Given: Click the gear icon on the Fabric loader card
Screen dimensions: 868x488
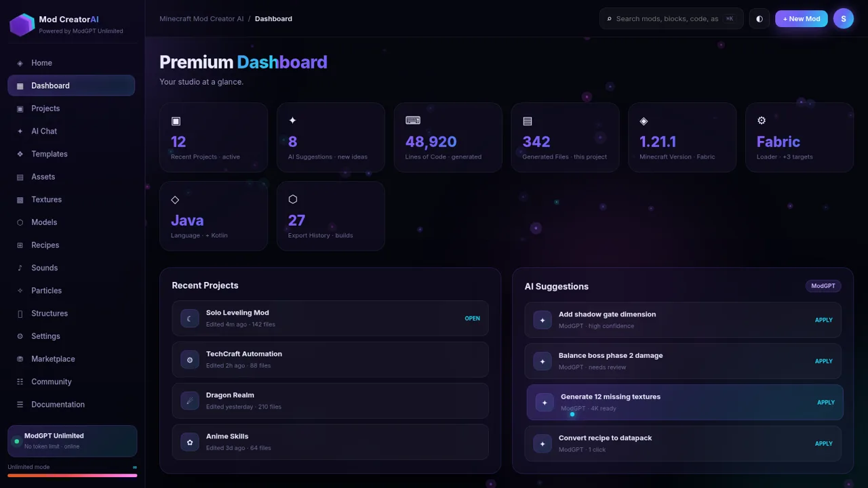Looking at the screenshot, I should coord(762,120).
